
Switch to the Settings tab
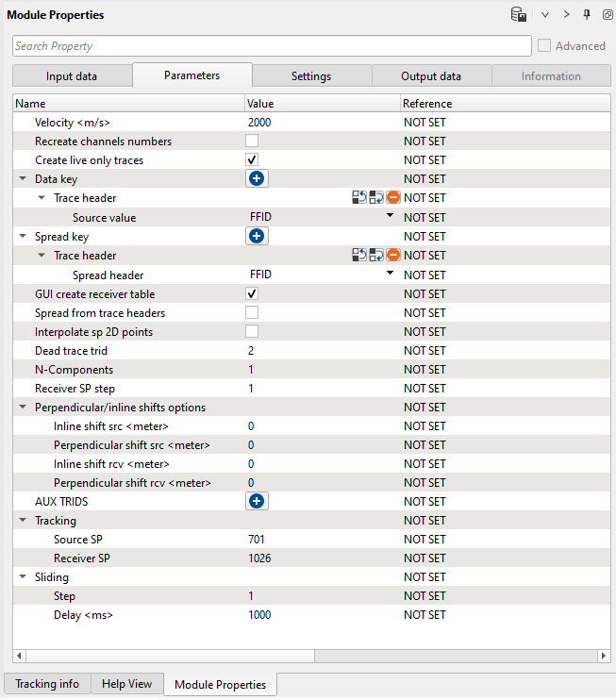point(311,76)
